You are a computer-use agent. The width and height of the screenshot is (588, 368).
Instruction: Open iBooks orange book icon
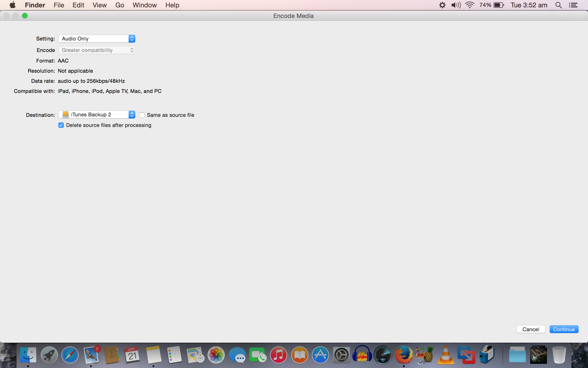300,355
